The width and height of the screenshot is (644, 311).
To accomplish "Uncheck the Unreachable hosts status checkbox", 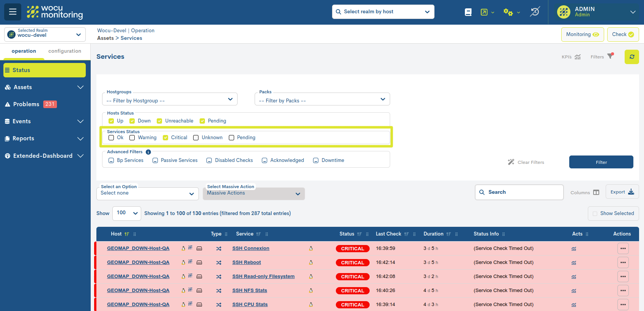I will 159,121.
